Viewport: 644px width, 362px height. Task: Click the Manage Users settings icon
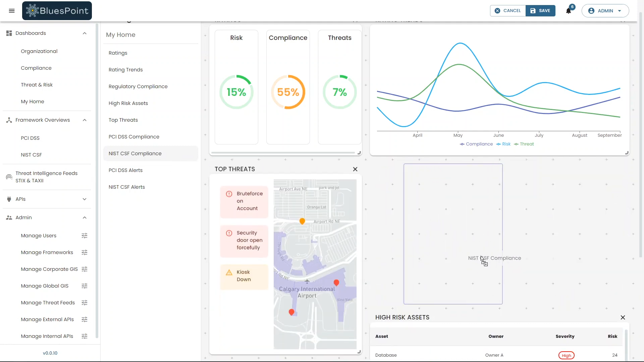coord(84,236)
